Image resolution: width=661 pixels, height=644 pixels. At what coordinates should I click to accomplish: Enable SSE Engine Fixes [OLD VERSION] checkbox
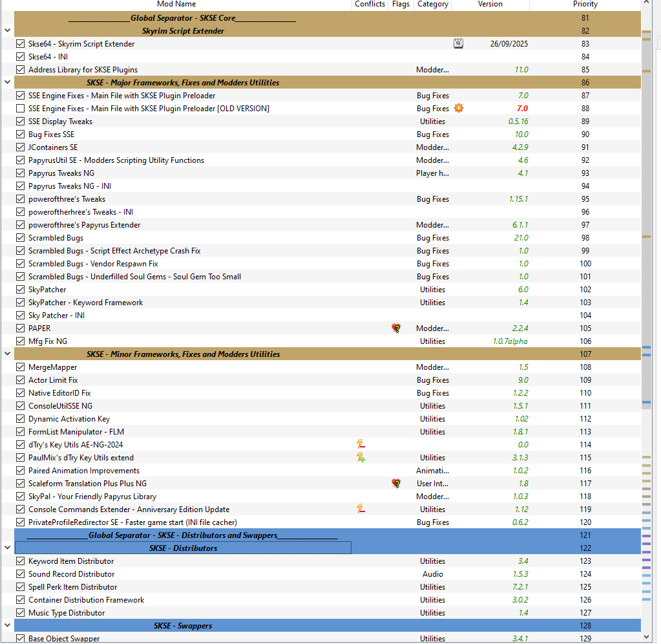(20, 109)
